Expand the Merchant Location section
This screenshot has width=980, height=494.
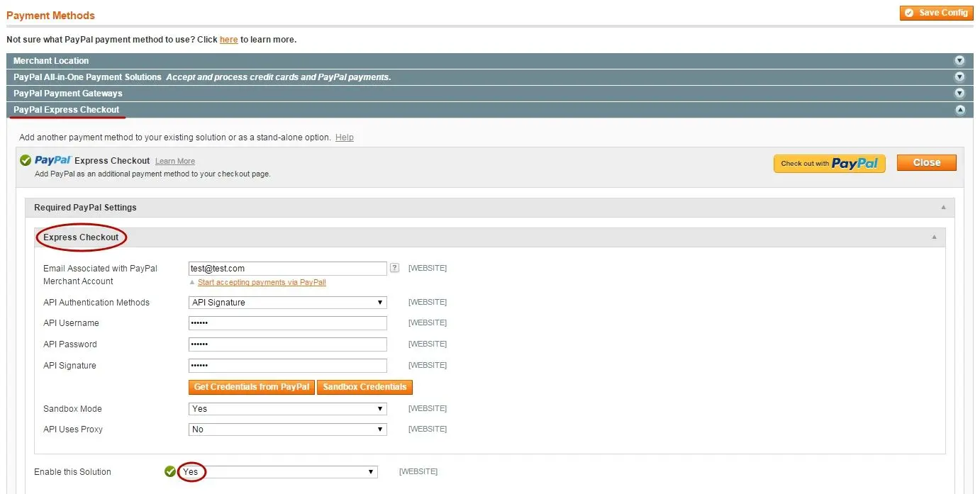point(489,61)
